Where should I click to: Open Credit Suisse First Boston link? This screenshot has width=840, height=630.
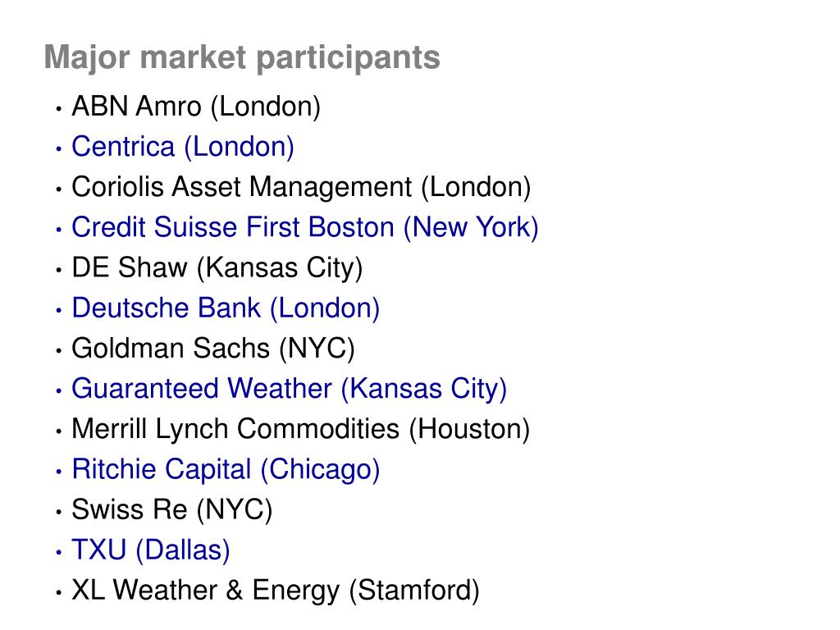pyautogui.click(x=305, y=228)
